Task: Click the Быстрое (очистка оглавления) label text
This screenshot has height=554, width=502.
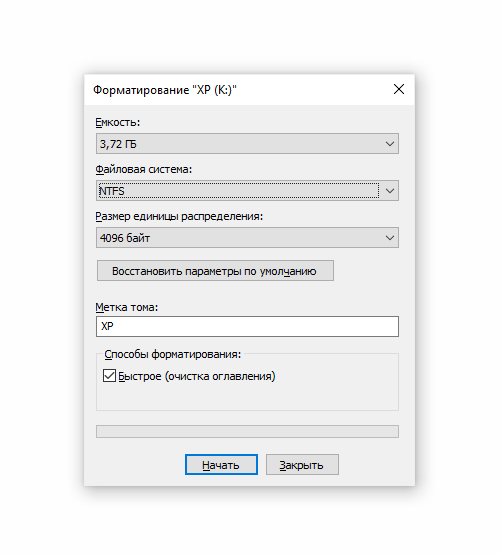Action: pyautogui.click(x=197, y=376)
